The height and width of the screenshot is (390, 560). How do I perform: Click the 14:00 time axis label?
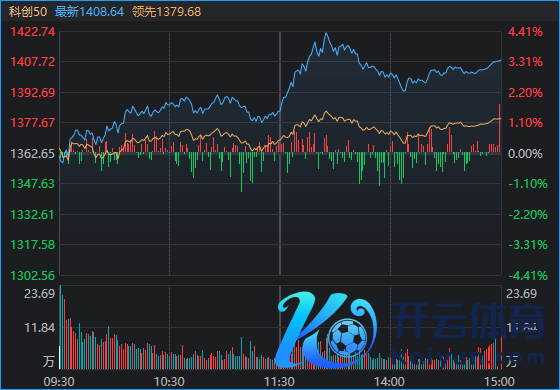(x=390, y=382)
